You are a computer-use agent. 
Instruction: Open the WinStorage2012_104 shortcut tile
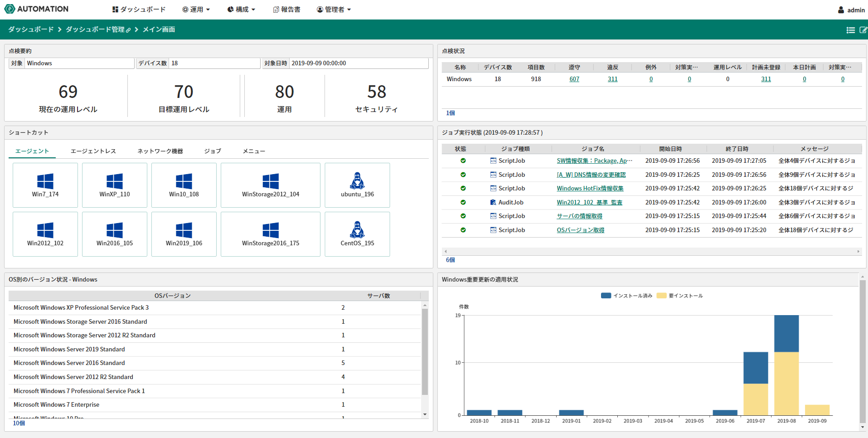(271, 185)
